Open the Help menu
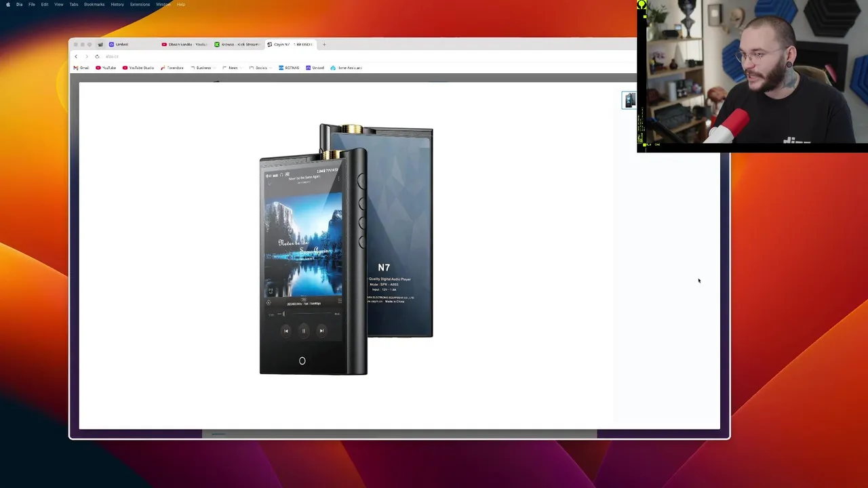The width and height of the screenshot is (868, 488). coord(181,4)
